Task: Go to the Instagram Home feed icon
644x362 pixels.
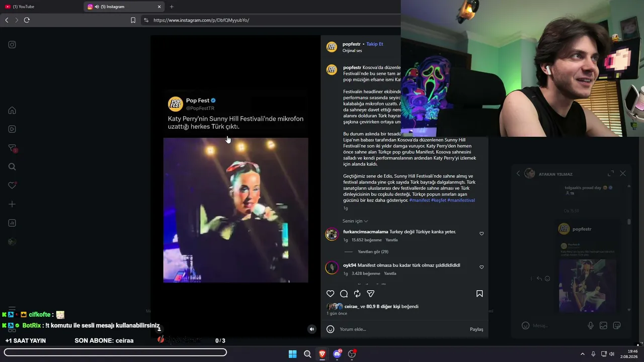Action: (12, 111)
